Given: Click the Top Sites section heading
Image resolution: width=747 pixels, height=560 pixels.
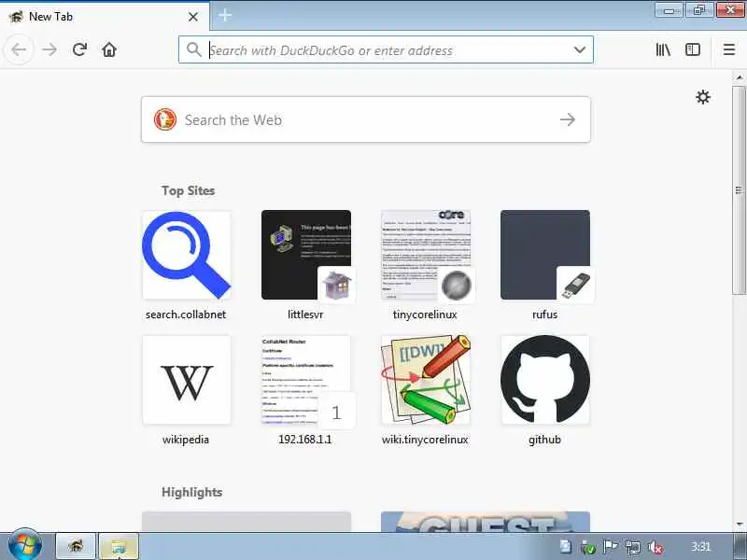Looking at the screenshot, I should 189,190.
